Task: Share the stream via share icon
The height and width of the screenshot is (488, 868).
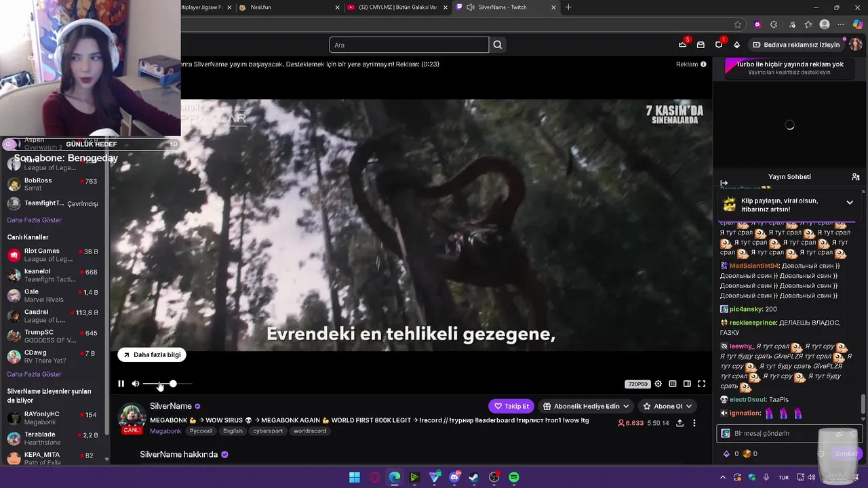Action: 679,423
